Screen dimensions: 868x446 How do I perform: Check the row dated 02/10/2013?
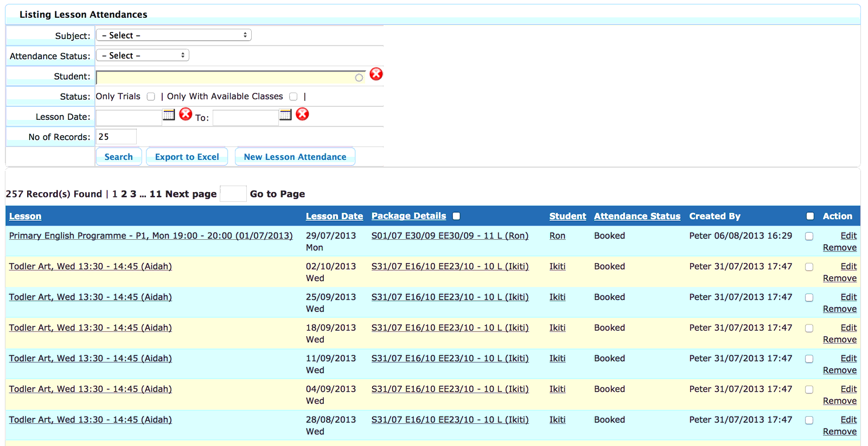pyautogui.click(x=809, y=267)
